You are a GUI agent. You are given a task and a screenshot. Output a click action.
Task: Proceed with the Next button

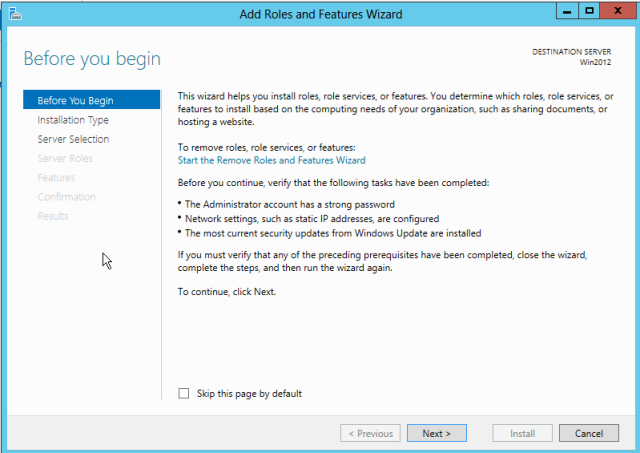(x=436, y=433)
